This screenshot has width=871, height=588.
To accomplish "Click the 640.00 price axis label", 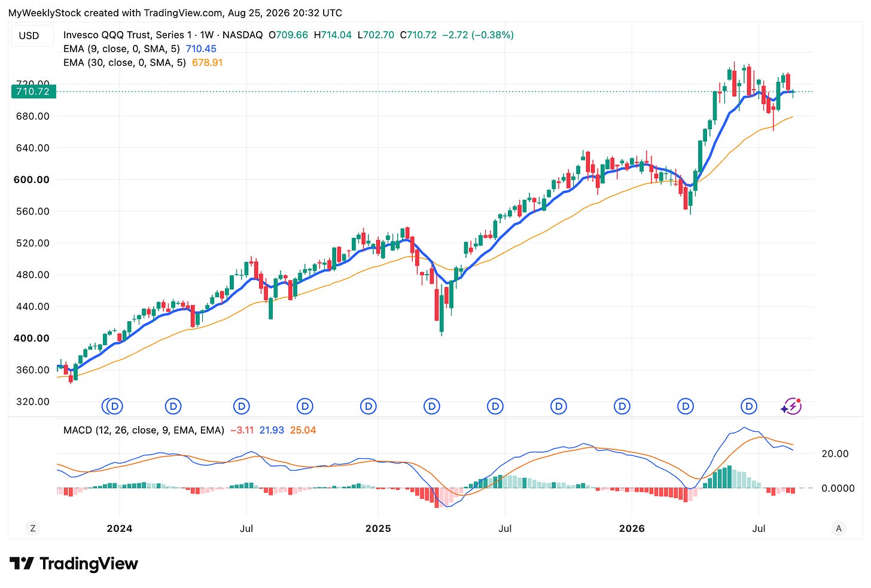I will [33, 148].
